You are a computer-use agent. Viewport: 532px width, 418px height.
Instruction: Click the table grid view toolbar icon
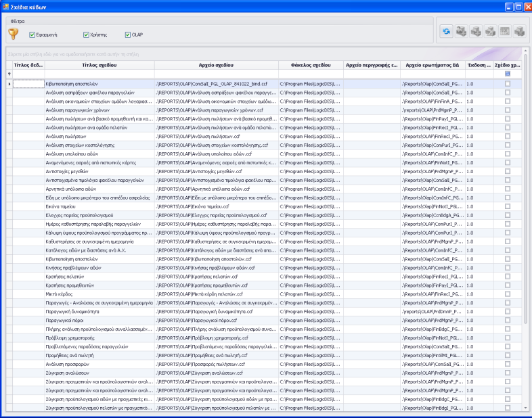505,32
